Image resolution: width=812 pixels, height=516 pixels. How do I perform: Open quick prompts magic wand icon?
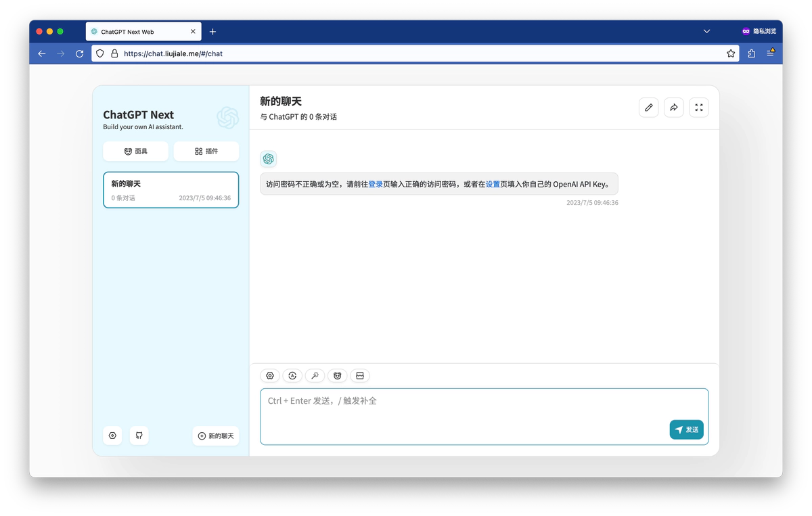(315, 376)
